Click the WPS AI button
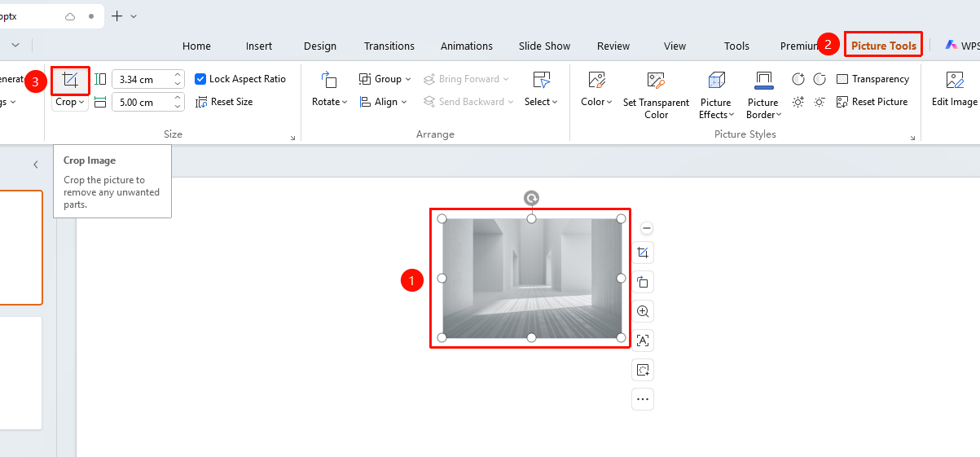Image resolution: width=980 pixels, height=457 pixels. [x=961, y=46]
